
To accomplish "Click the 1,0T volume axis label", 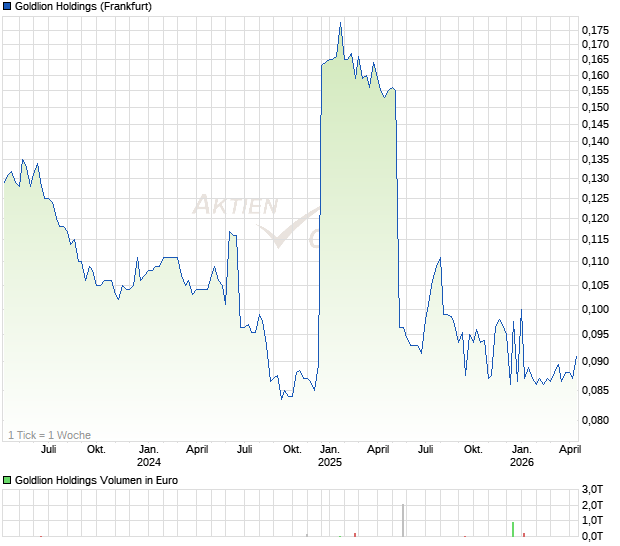I will 592,521.
